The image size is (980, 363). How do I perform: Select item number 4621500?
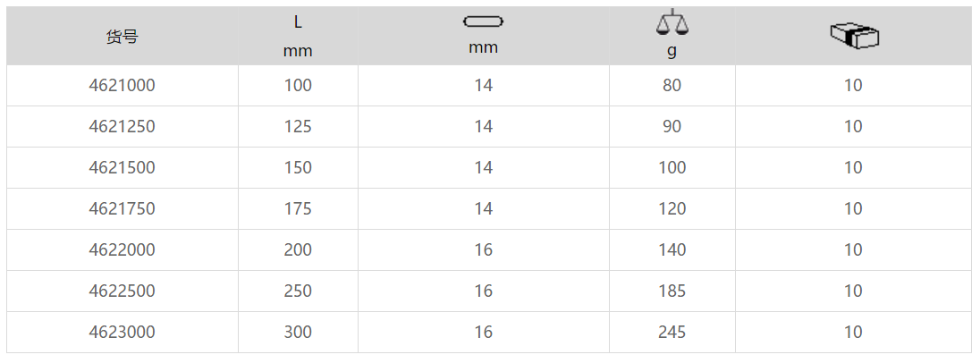click(122, 168)
